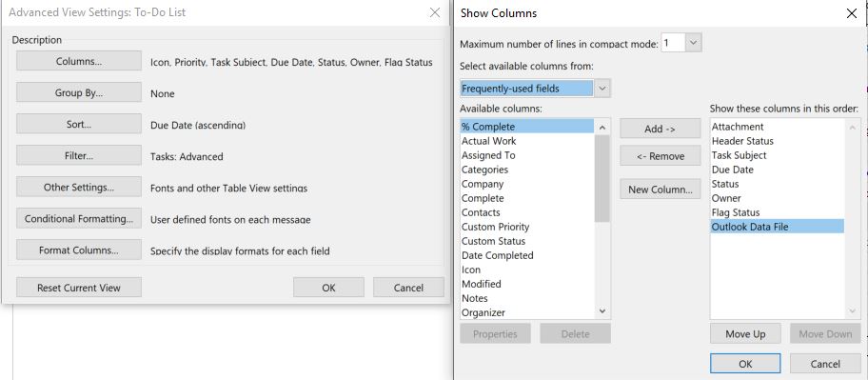Viewport: 868px width, 380px height.
Task: Select Flag Status in shown columns
Action: click(778, 212)
